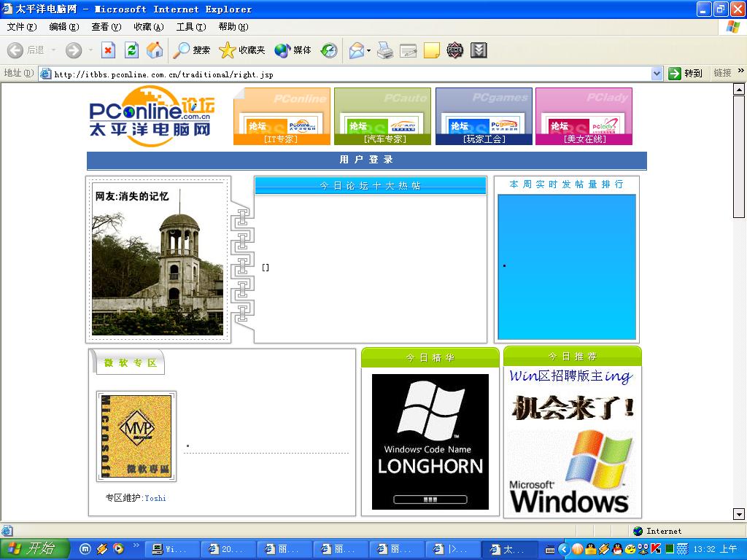This screenshot has width=747, height=560.
Task: Open the Start (开始) menu
Action: tap(35, 549)
